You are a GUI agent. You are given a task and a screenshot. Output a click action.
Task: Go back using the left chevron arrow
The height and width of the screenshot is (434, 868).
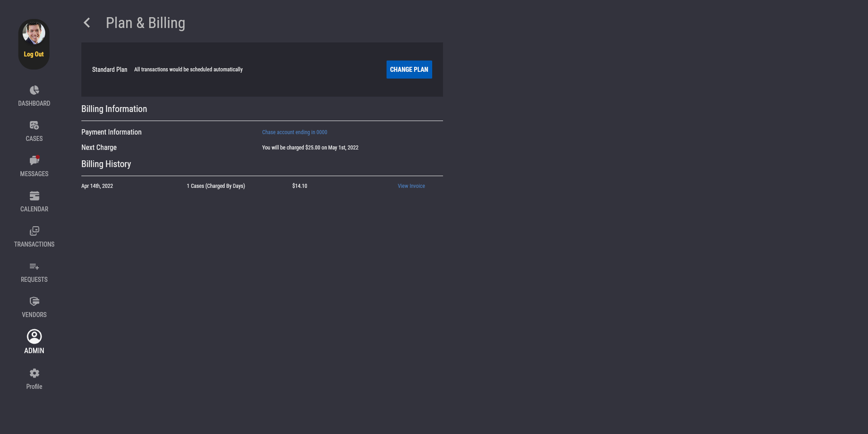(87, 23)
